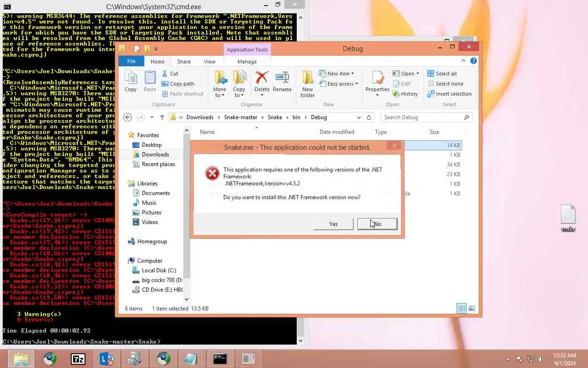Click the cmd window scrollbar down arrow

tap(301, 341)
